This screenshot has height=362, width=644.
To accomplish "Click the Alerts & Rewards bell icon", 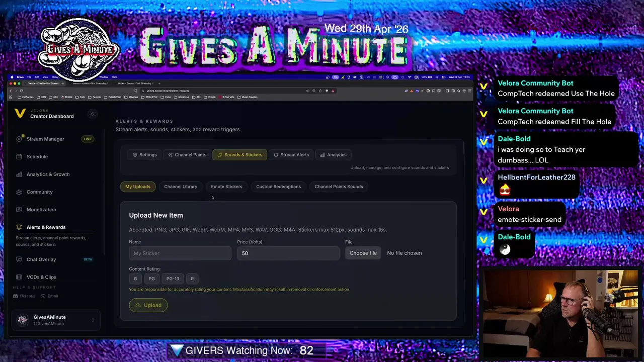I will (x=19, y=227).
